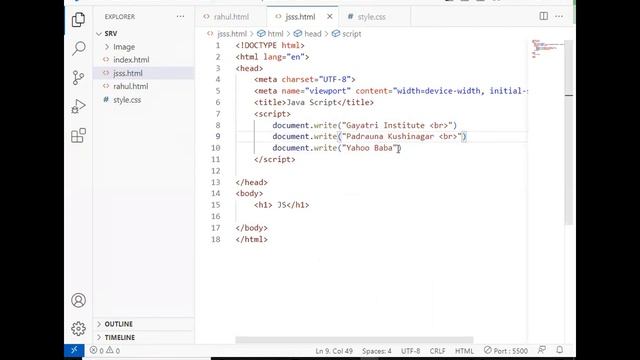
Task: Split the editor to the right
Action: (544, 16)
